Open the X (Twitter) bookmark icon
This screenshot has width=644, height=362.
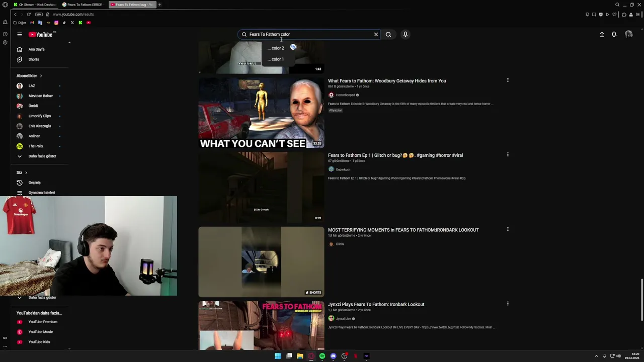(72, 23)
